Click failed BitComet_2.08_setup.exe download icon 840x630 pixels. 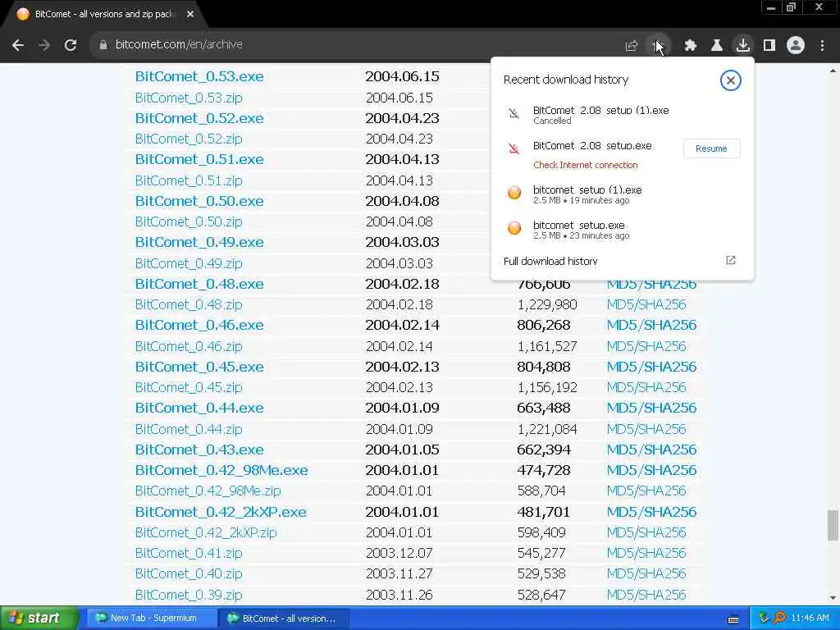point(514,149)
